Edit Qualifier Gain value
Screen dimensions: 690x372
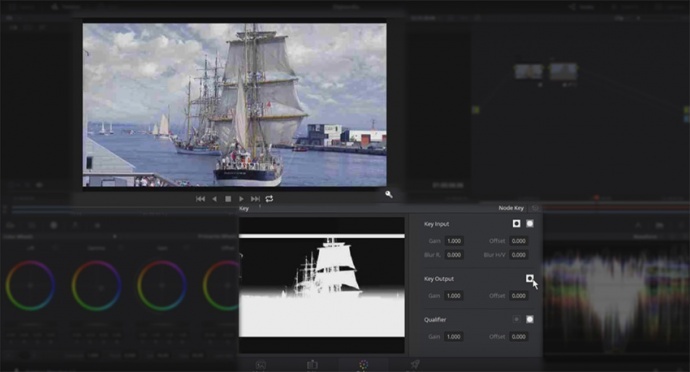[454, 337]
